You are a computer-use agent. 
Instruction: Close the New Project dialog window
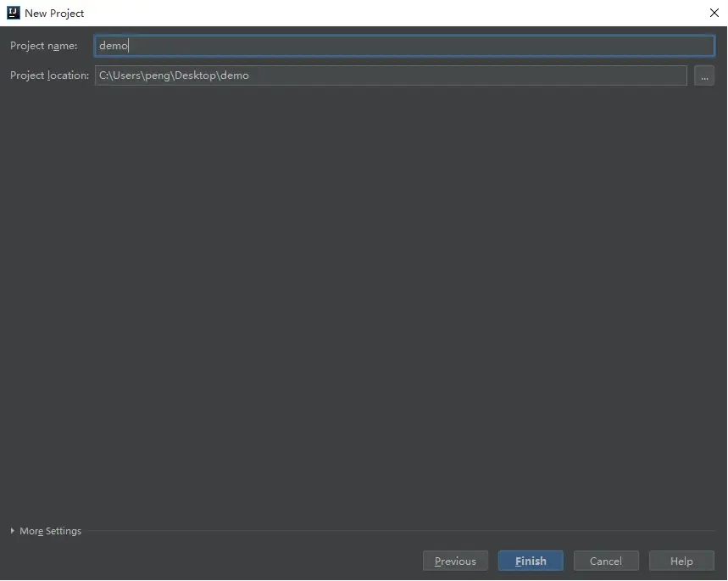(714, 13)
